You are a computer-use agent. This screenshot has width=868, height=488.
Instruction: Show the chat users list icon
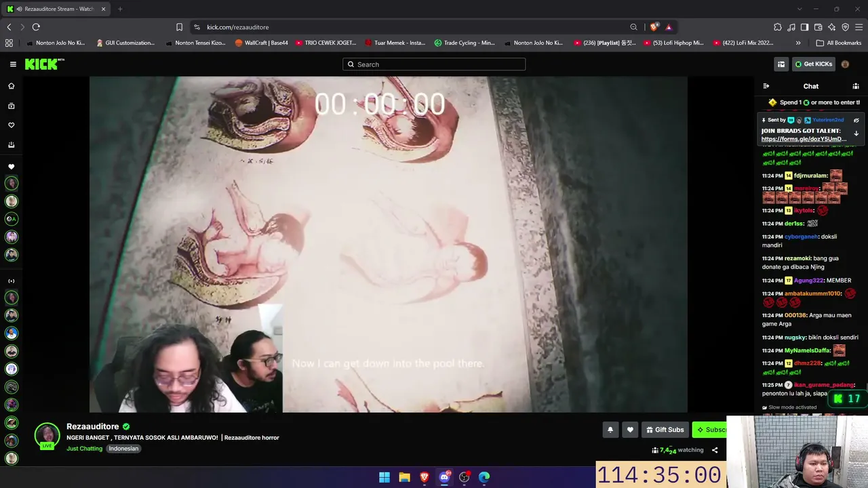(856, 86)
